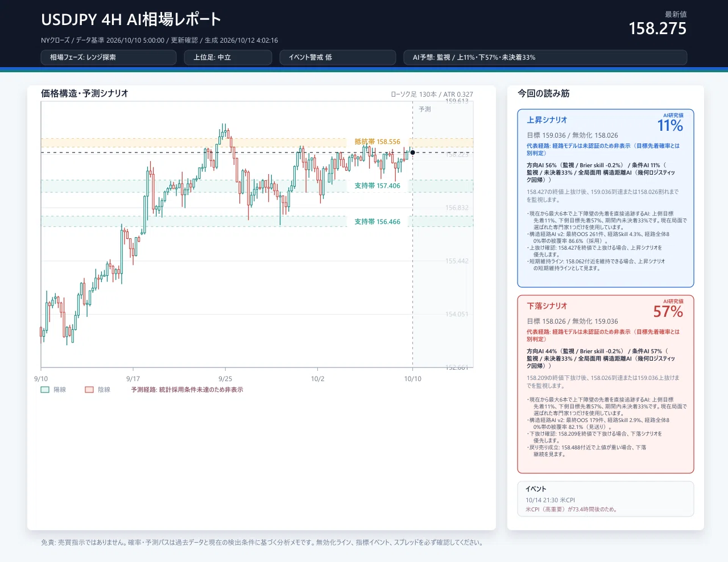
Task: Select the AI予想: 監視 summary pill
Action: [x=545, y=57]
